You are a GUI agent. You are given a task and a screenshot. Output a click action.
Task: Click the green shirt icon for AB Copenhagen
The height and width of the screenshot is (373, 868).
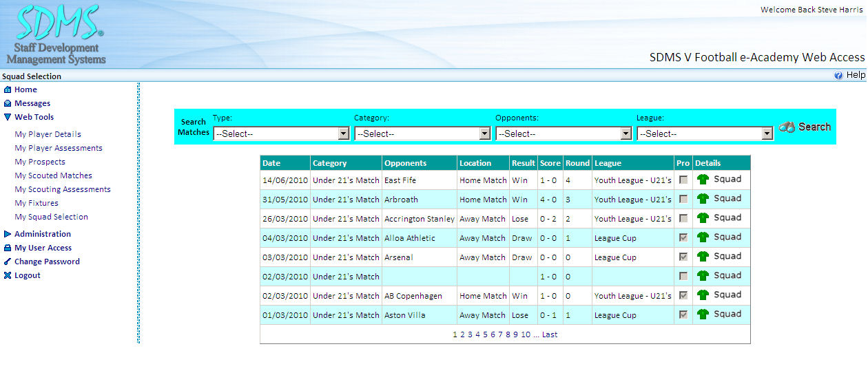pos(703,295)
